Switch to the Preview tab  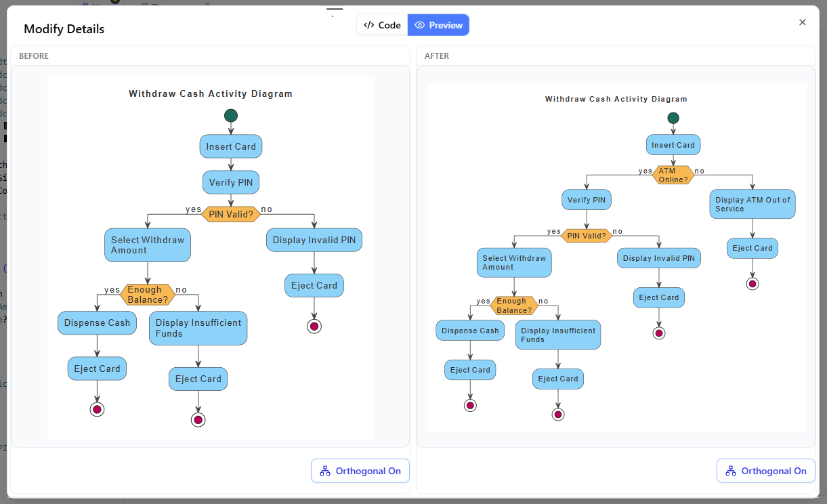tap(438, 25)
